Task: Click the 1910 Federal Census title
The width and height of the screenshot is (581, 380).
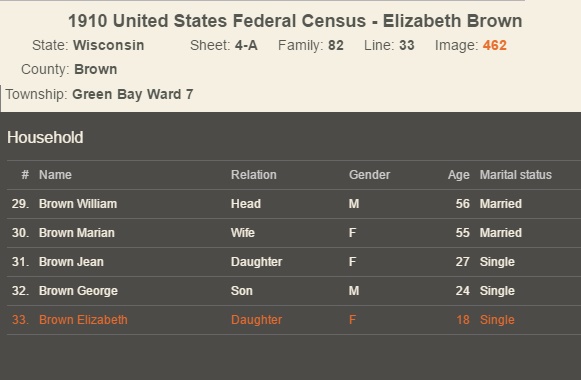Action: point(295,21)
